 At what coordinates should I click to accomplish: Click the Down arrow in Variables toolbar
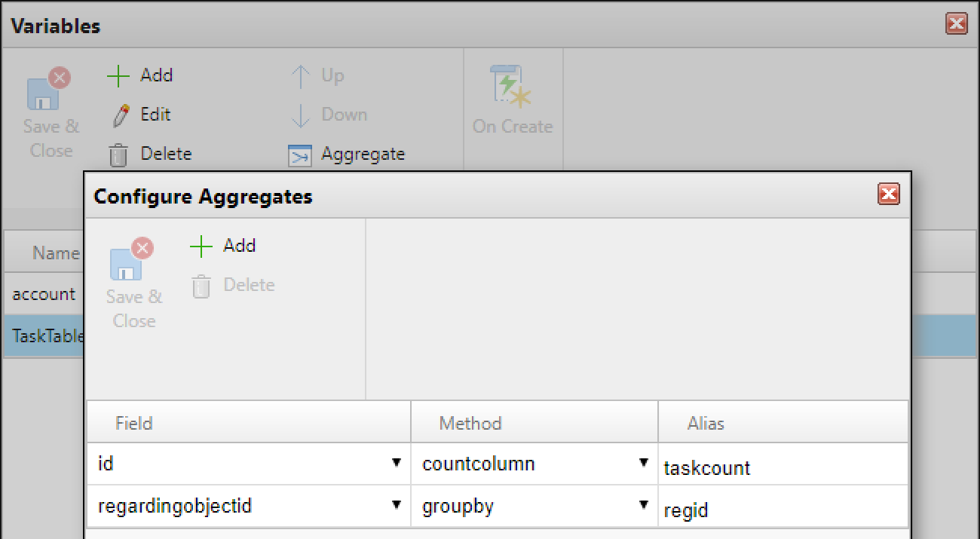click(x=301, y=115)
